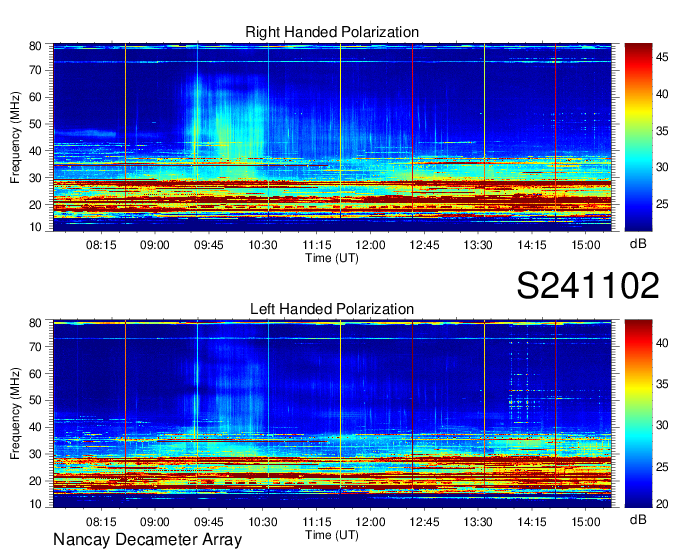Click "08:15" time tick under Right Handed plot
The image size is (680, 552).
pos(101,245)
